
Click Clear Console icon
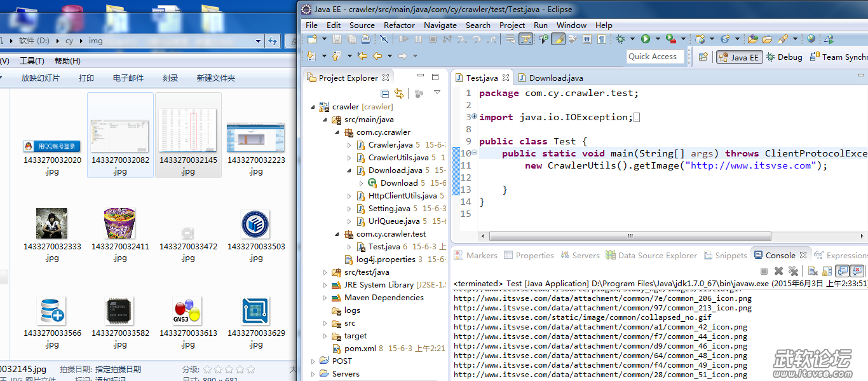(813, 271)
